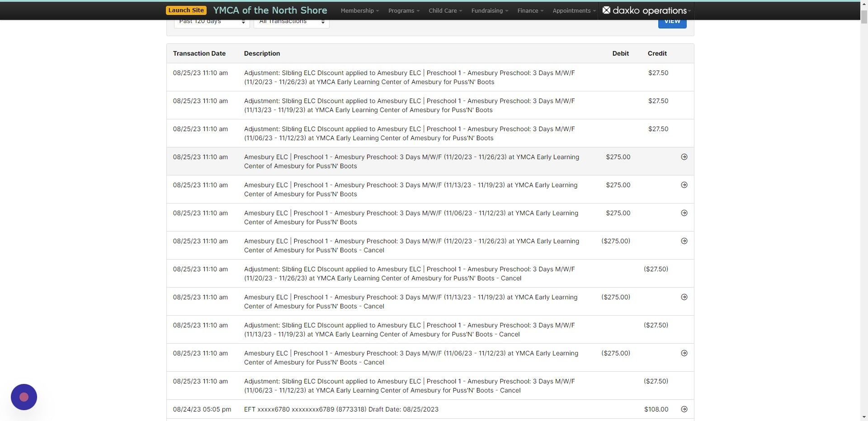Image resolution: width=868 pixels, height=421 pixels.
Task: Open the Past 120 days date range dropdown
Action: (211, 21)
